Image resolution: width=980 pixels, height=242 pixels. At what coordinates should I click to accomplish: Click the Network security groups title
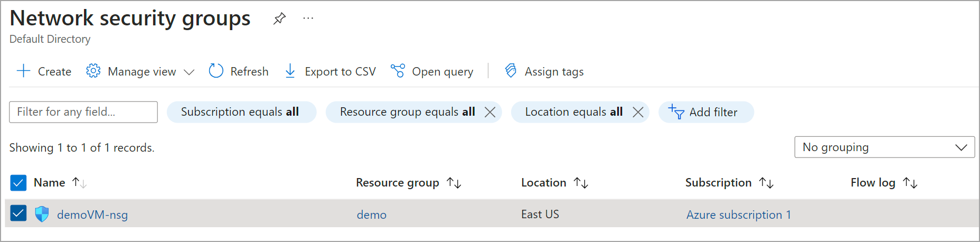130,18
